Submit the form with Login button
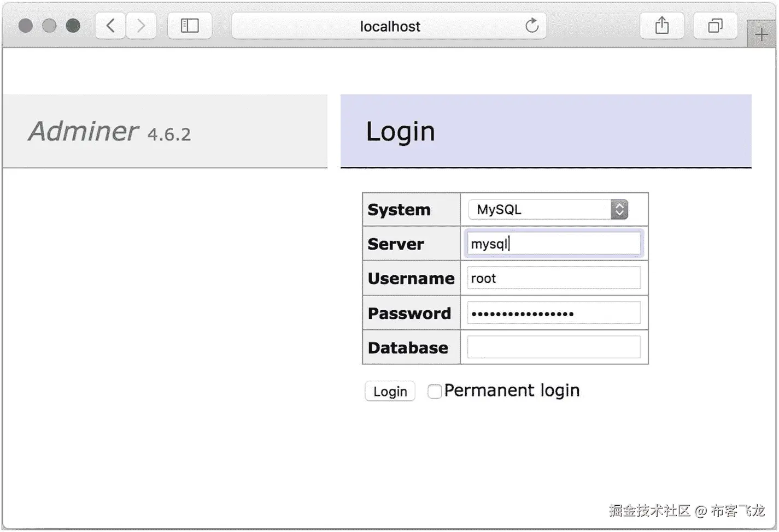 pyautogui.click(x=390, y=391)
